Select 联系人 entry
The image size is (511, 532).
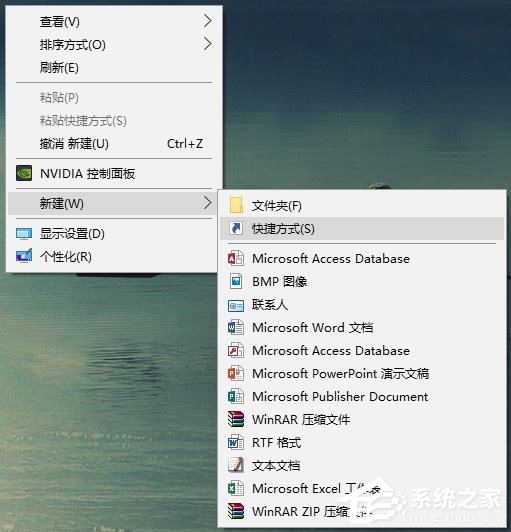362,305
